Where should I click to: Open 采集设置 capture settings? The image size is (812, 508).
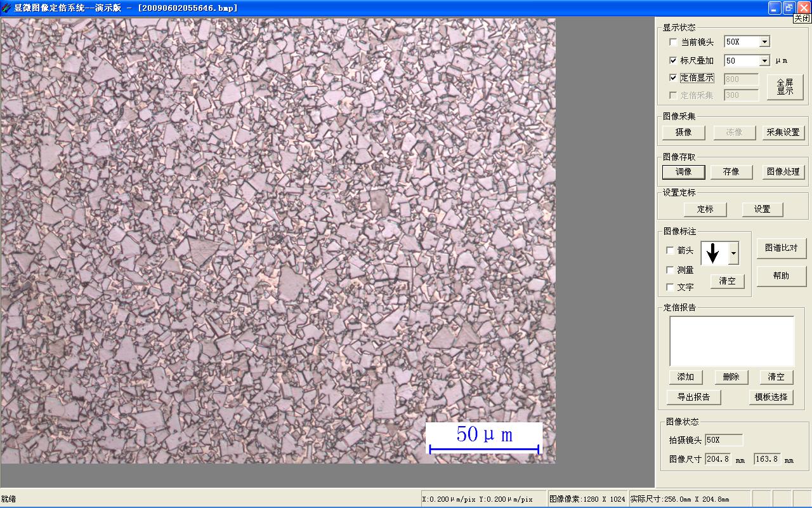point(783,133)
